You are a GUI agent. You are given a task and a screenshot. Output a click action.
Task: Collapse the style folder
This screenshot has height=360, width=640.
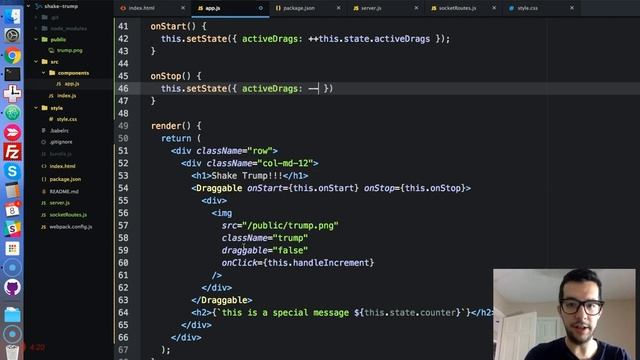pos(36,108)
